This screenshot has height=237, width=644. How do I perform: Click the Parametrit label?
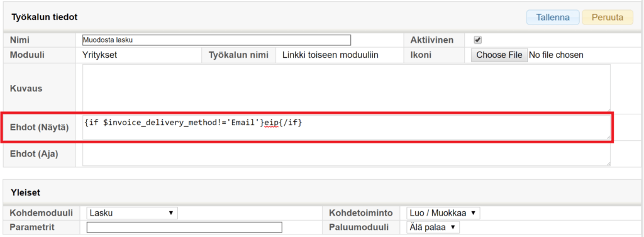click(32, 227)
